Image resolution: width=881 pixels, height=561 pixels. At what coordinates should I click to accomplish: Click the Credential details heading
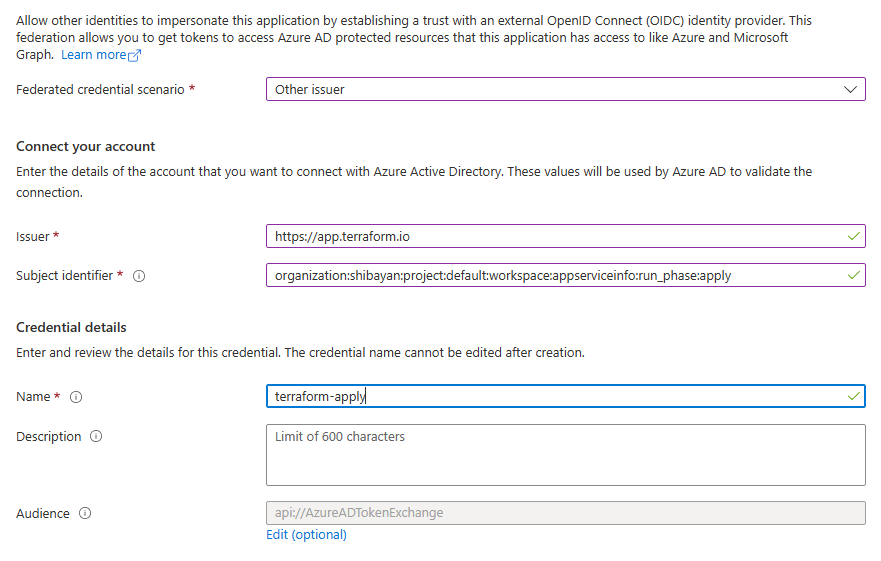pyautogui.click(x=71, y=328)
